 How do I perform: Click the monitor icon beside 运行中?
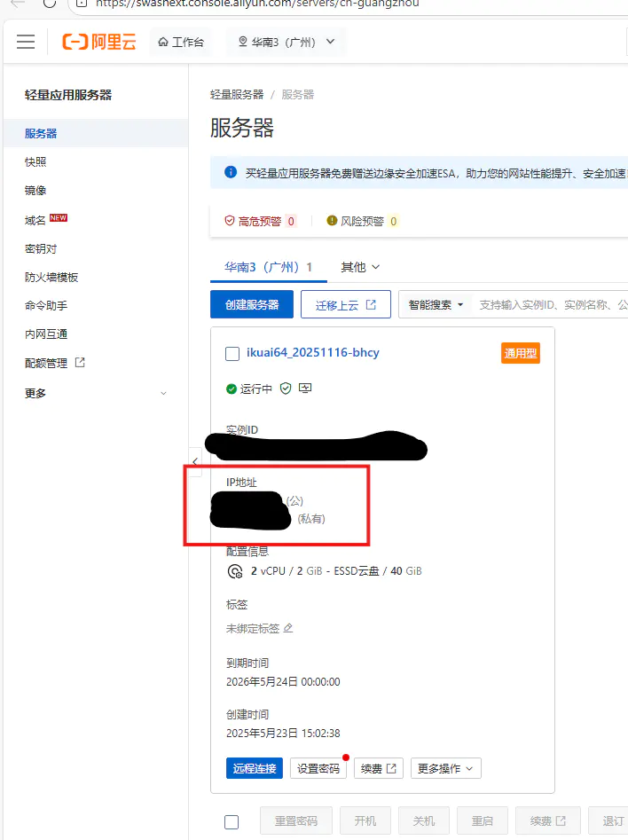tap(305, 388)
